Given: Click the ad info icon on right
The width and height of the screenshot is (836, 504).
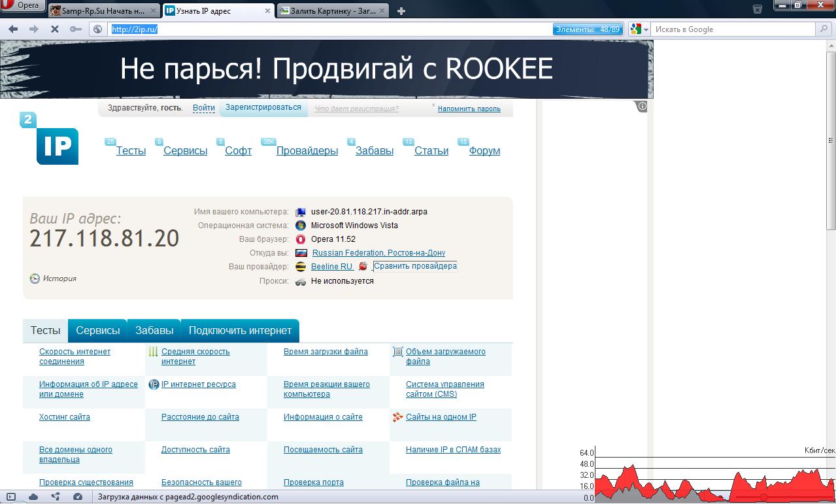Looking at the screenshot, I should 642,106.
